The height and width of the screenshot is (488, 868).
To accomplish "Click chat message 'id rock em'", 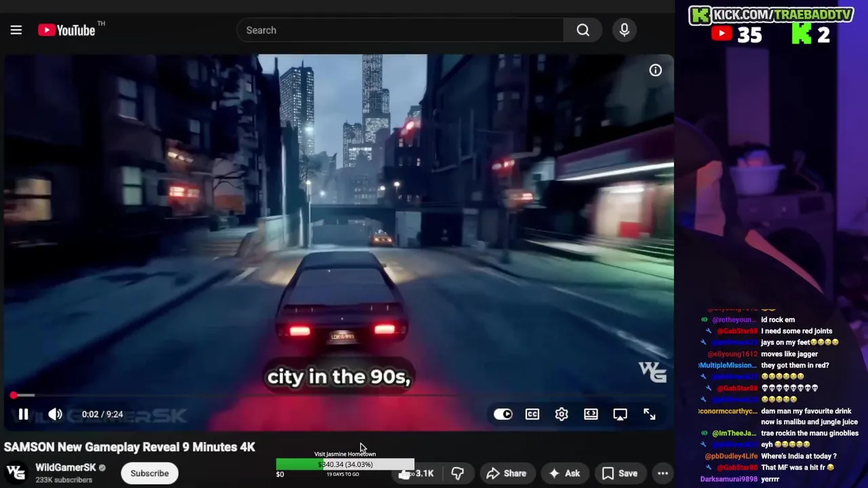I will click(778, 320).
